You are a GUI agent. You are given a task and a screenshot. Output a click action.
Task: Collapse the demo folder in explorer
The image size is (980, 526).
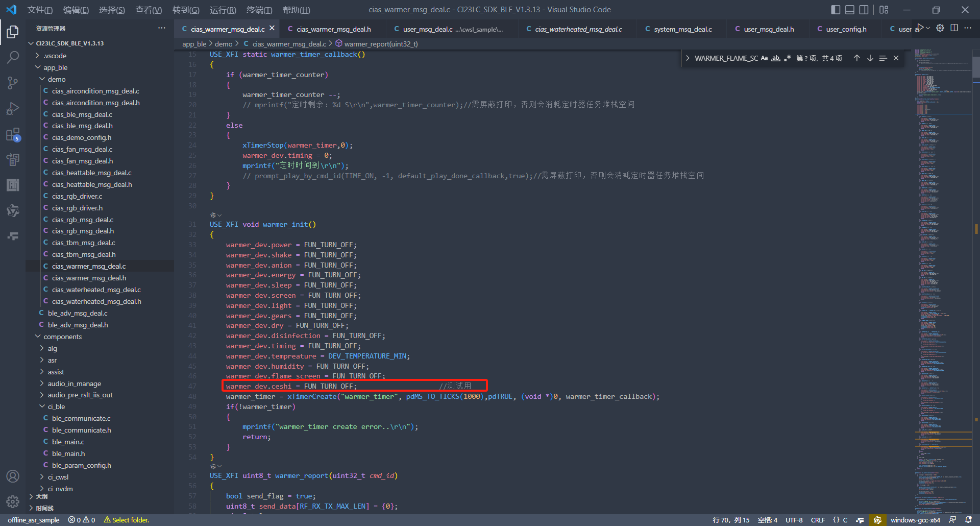56,79
